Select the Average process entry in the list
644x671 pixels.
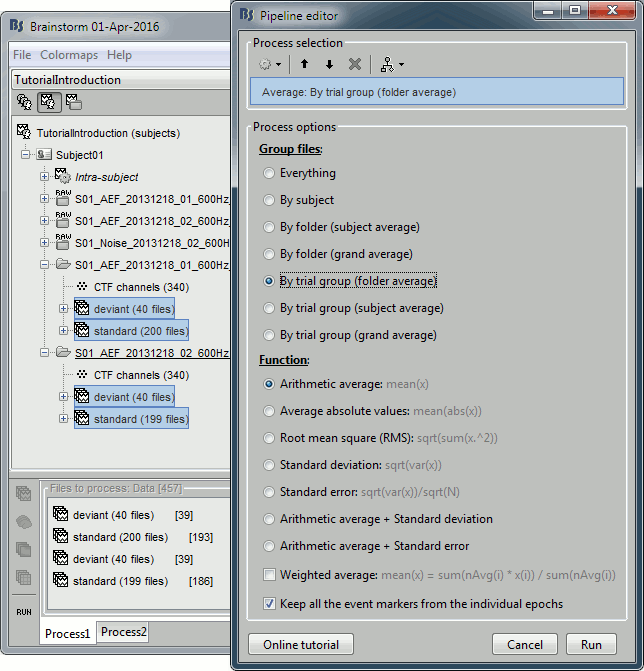(435, 92)
